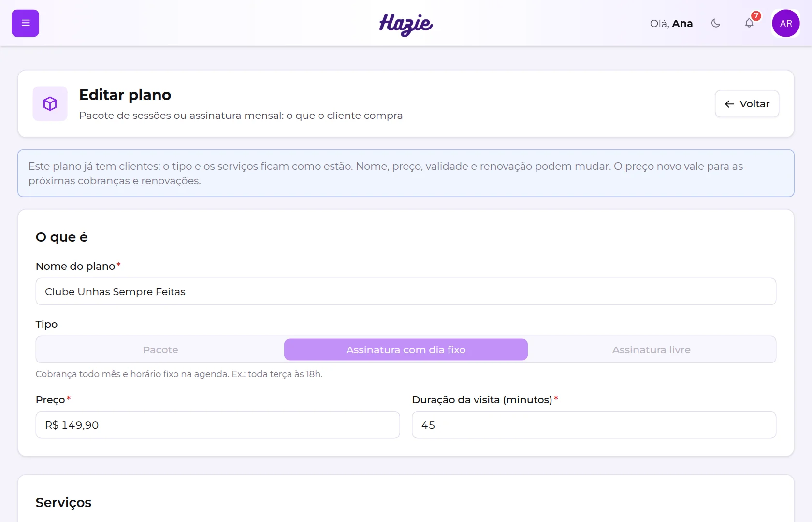Edit the Nome do plano field
The height and width of the screenshot is (522, 812).
(406, 291)
